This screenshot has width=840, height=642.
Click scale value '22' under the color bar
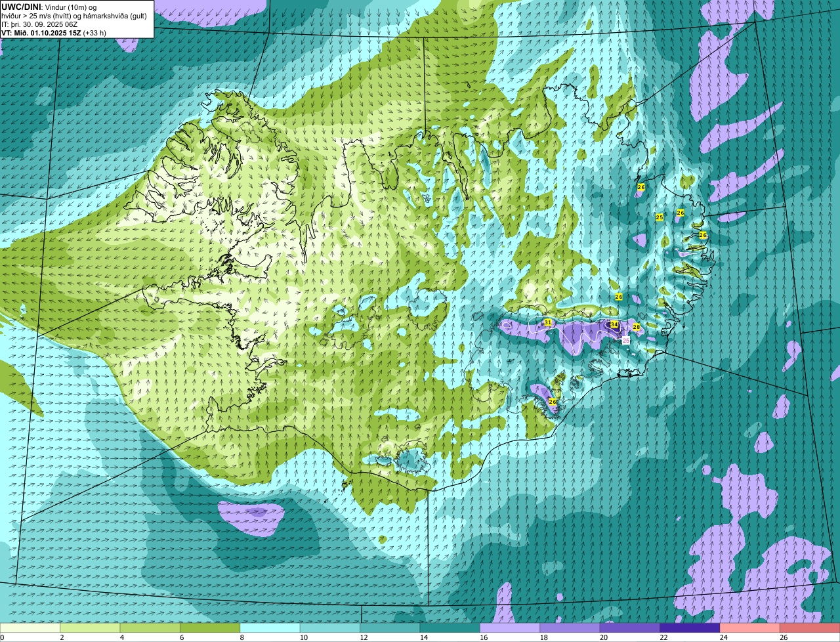coord(663,637)
